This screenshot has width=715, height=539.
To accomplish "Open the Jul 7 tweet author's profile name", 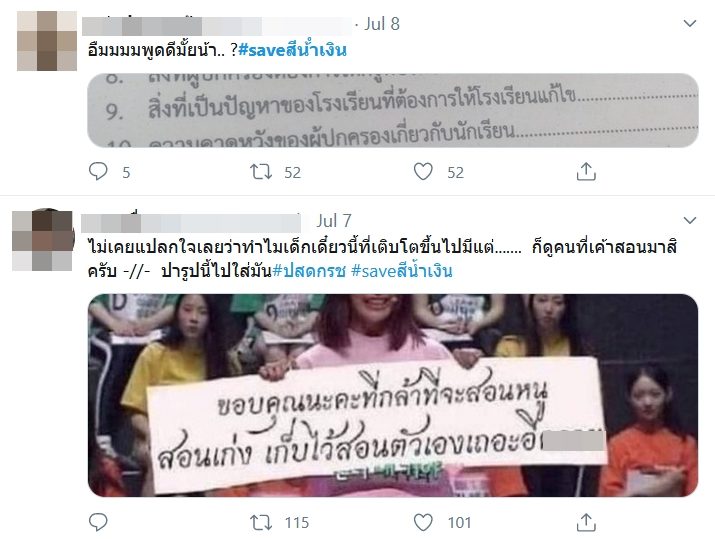I will click(191, 223).
